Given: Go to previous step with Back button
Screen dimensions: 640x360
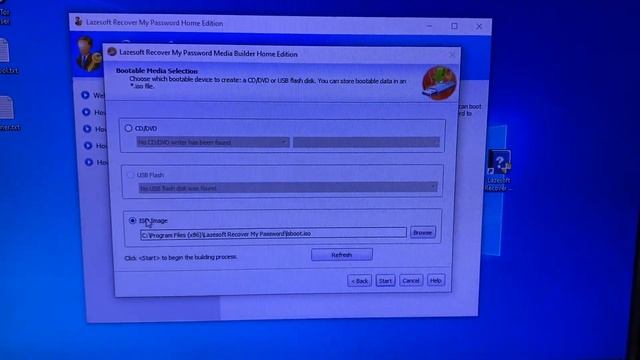Looking at the screenshot, I should [x=360, y=281].
